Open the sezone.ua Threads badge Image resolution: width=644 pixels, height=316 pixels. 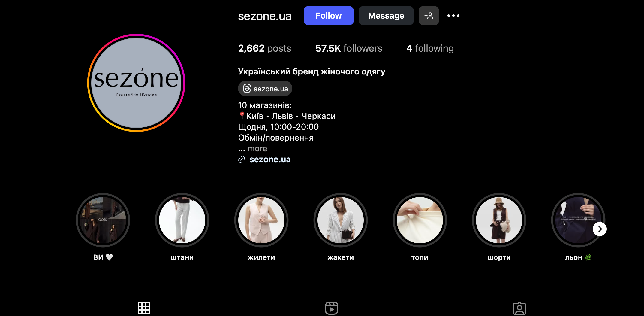click(265, 89)
